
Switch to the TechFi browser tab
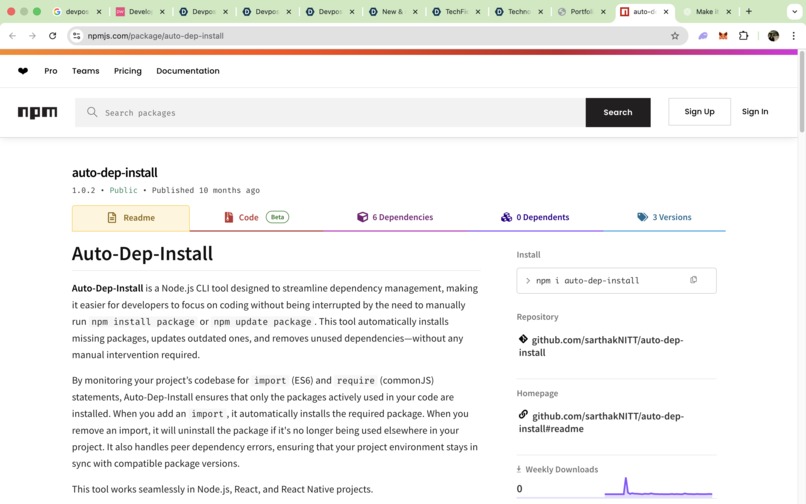coord(456,11)
